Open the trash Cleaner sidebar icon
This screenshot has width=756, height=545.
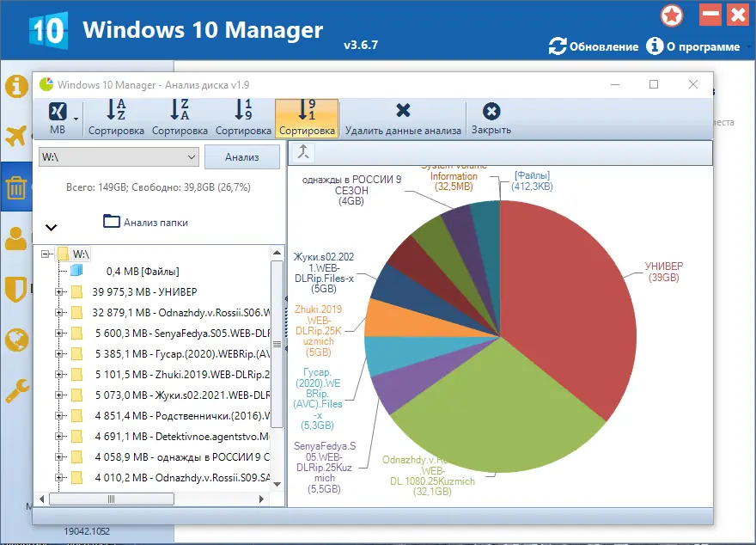pyautogui.click(x=16, y=187)
